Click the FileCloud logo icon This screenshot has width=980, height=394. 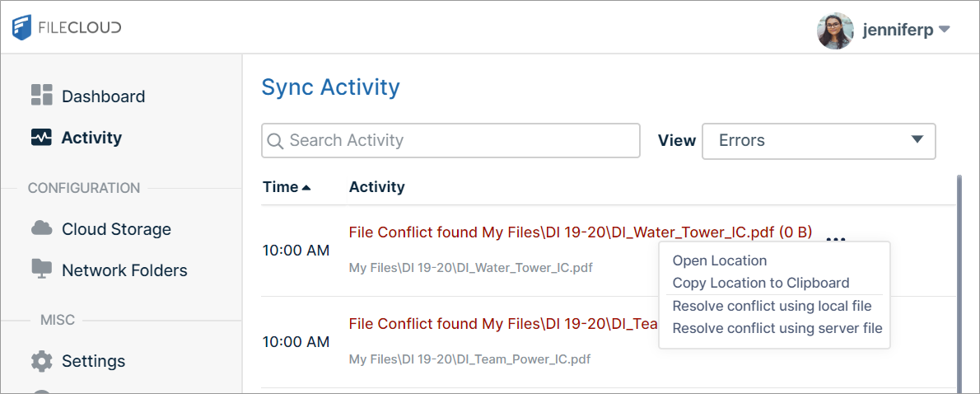22,28
